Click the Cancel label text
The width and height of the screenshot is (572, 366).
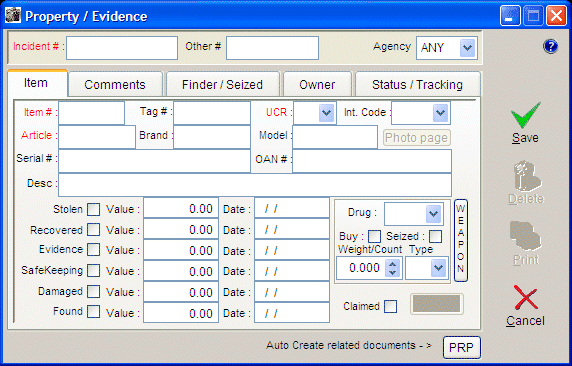(x=525, y=321)
